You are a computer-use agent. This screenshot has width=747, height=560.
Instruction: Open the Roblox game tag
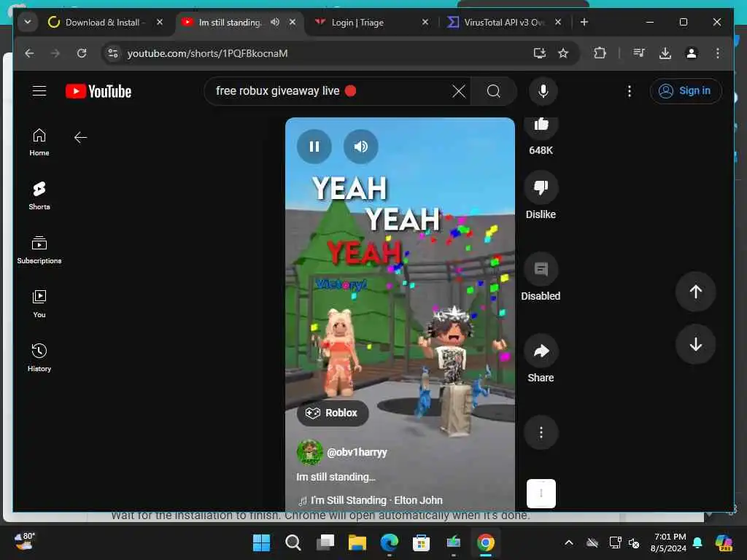(x=333, y=413)
